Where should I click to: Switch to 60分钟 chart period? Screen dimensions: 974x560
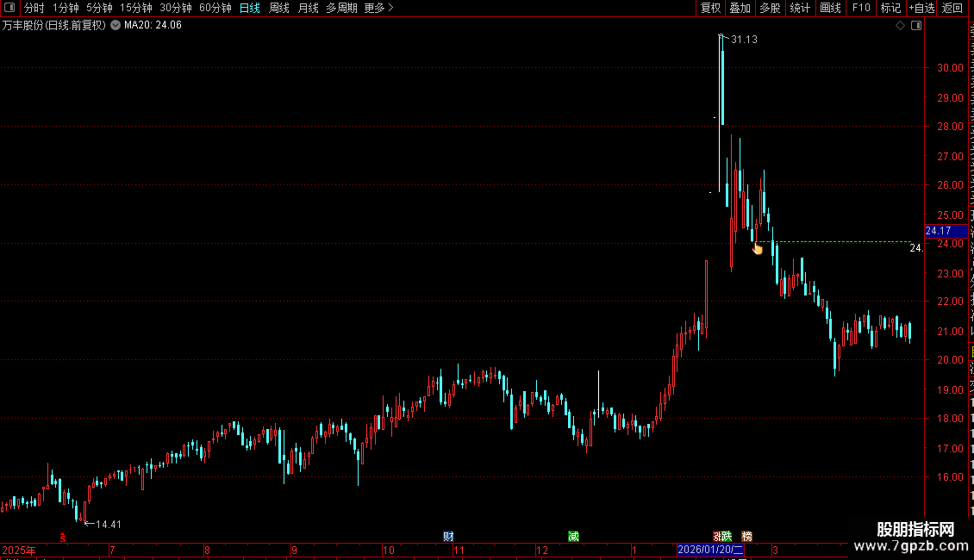(215, 8)
